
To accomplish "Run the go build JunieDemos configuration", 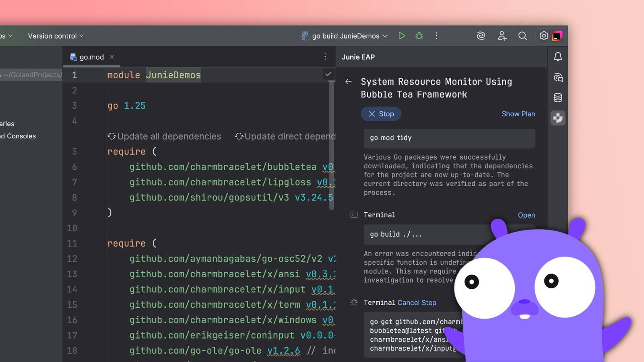I will coord(401,36).
